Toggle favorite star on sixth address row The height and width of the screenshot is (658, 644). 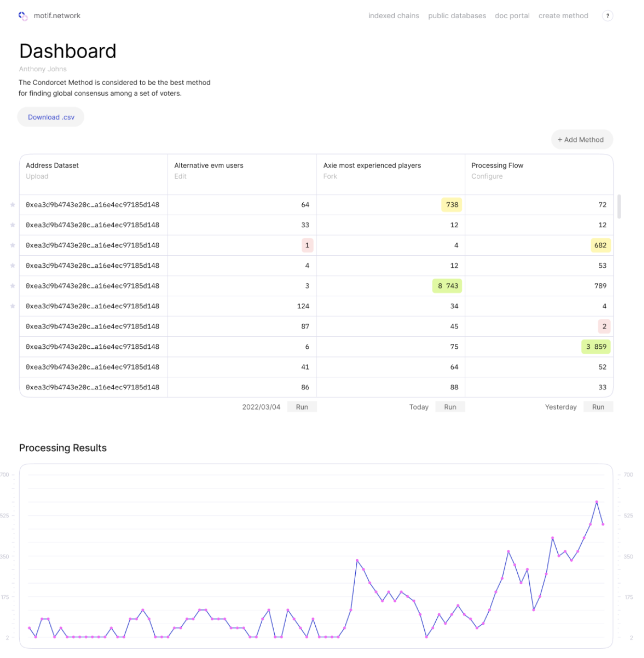click(x=12, y=306)
